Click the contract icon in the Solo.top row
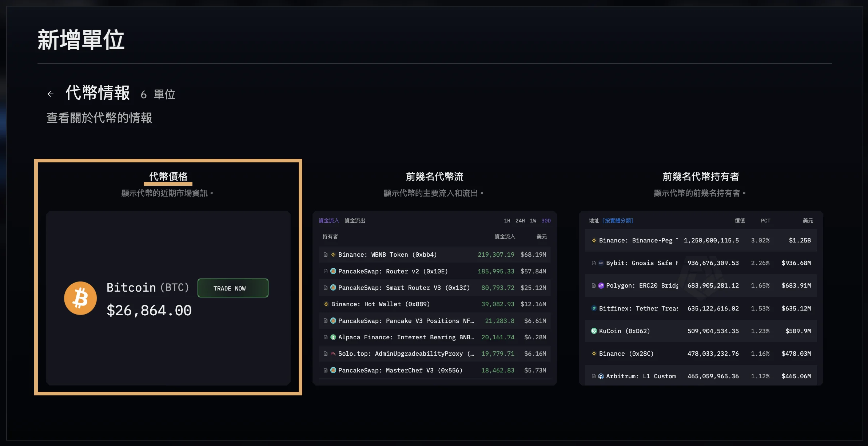This screenshot has width=868, height=446. click(326, 354)
